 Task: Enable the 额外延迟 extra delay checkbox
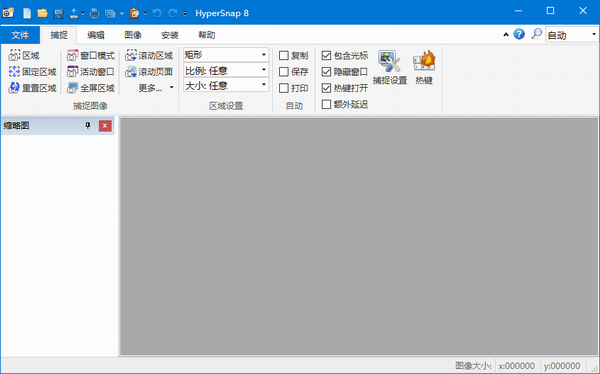pos(326,104)
